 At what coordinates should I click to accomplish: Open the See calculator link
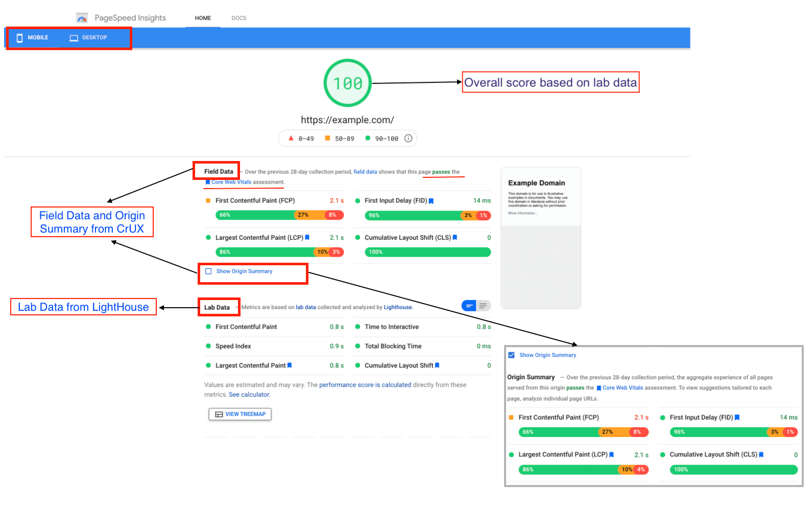(x=249, y=395)
